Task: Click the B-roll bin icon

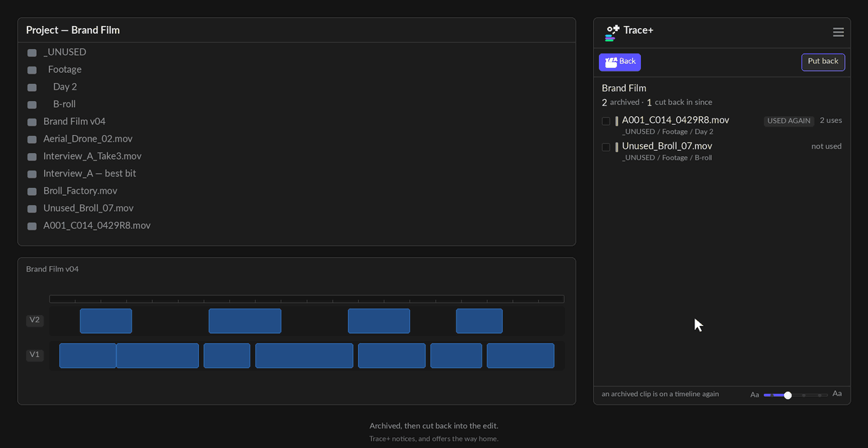Action: click(x=32, y=105)
